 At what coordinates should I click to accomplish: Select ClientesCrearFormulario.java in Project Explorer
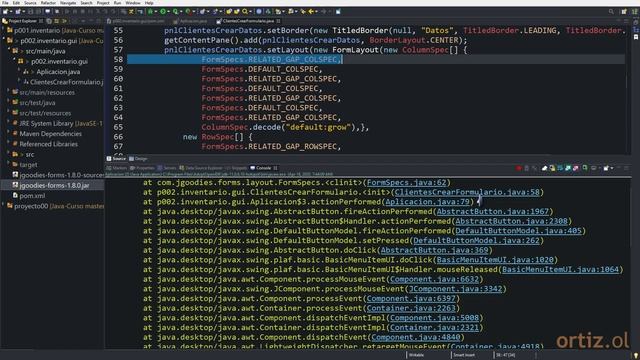pyautogui.click(x=67, y=82)
